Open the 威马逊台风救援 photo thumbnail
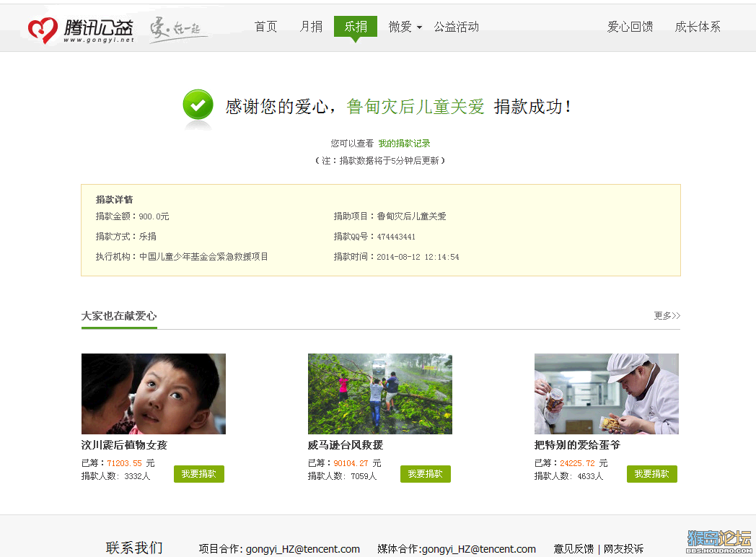The image size is (756, 557). (380, 393)
